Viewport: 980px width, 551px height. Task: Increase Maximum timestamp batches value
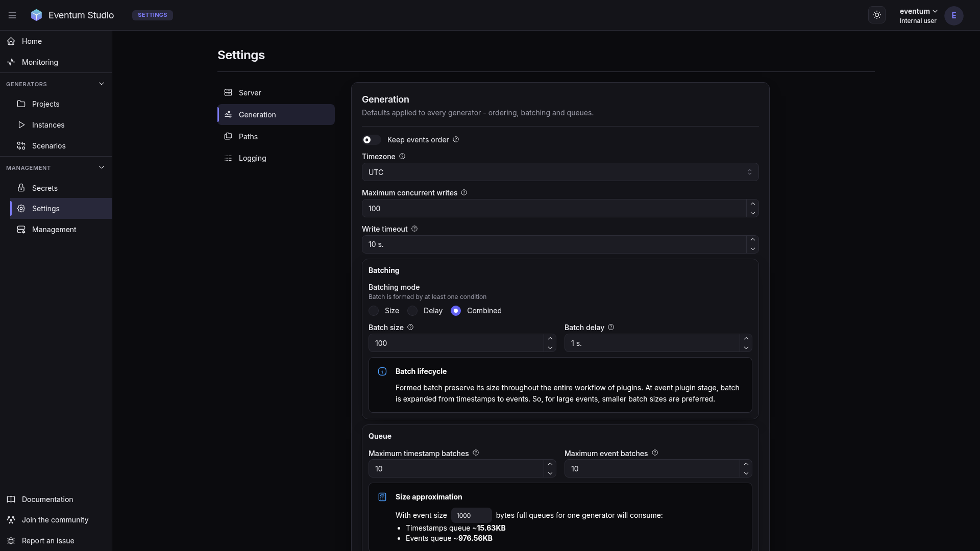pos(550,464)
